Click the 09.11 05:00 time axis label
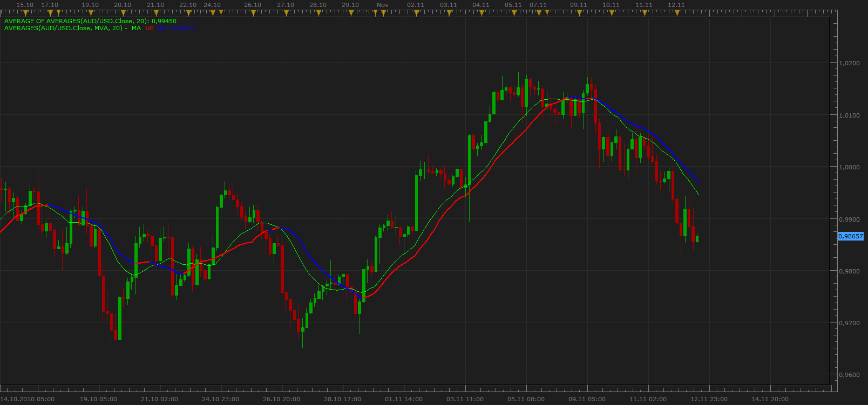Image resolution: width=868 pixels, height=405 pixels. [587, 399]
